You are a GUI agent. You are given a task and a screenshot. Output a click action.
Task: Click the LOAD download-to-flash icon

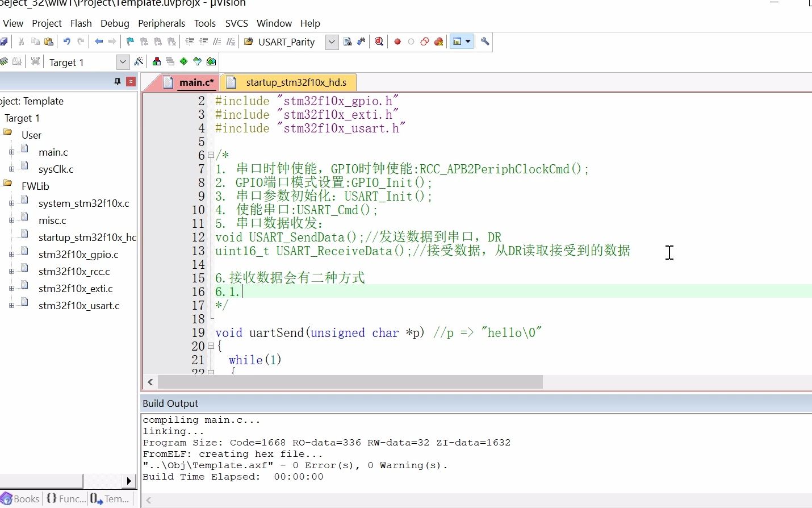point(35,61)
